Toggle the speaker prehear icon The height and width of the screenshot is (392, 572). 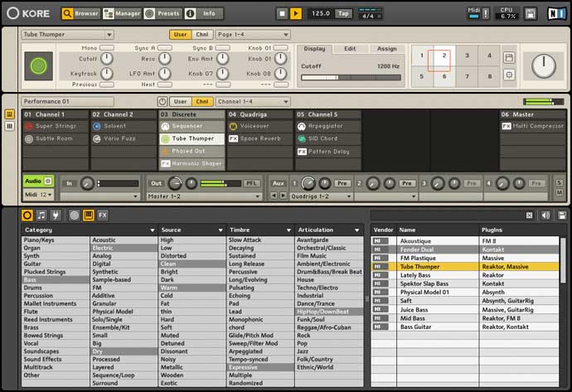click(545, 215)
